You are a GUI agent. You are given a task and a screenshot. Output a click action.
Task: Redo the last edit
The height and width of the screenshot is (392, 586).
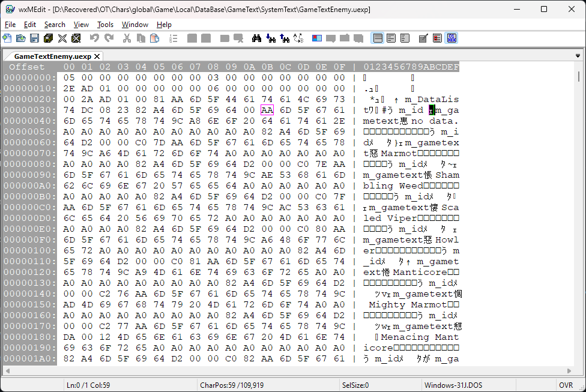109,38
